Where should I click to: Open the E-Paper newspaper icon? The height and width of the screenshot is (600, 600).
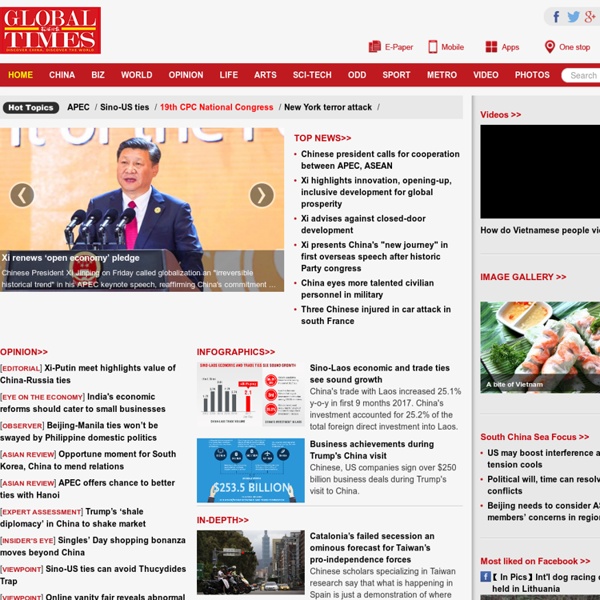[375, 47]
